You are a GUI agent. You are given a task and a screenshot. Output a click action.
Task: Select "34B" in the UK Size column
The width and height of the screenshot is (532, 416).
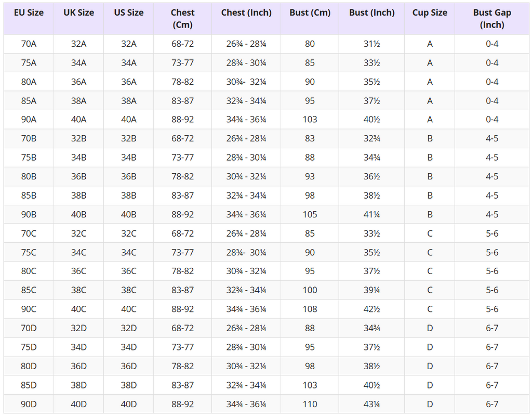click(79, 158)
